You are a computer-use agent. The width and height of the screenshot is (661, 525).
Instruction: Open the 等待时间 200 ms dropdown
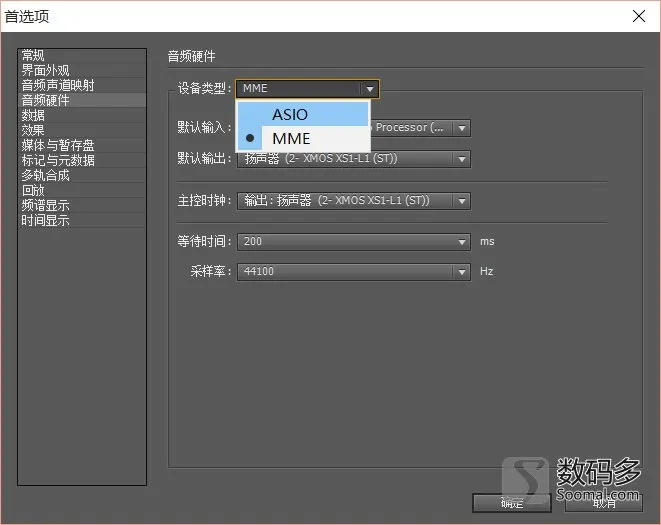[x=354, y=242]
